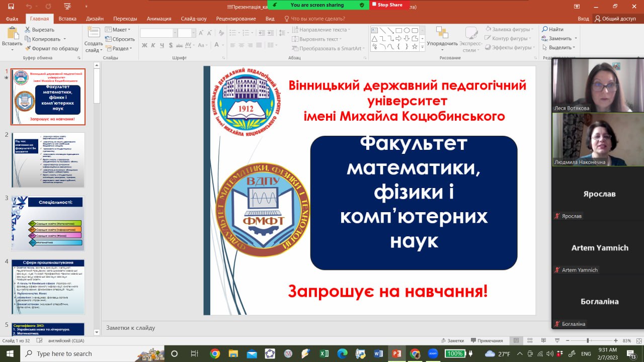Click the Что вы хотите сделать search box

point(314,19)
